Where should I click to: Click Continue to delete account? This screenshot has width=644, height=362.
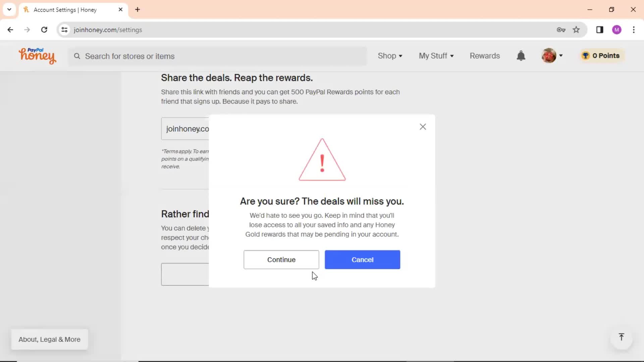pos(281,259)
